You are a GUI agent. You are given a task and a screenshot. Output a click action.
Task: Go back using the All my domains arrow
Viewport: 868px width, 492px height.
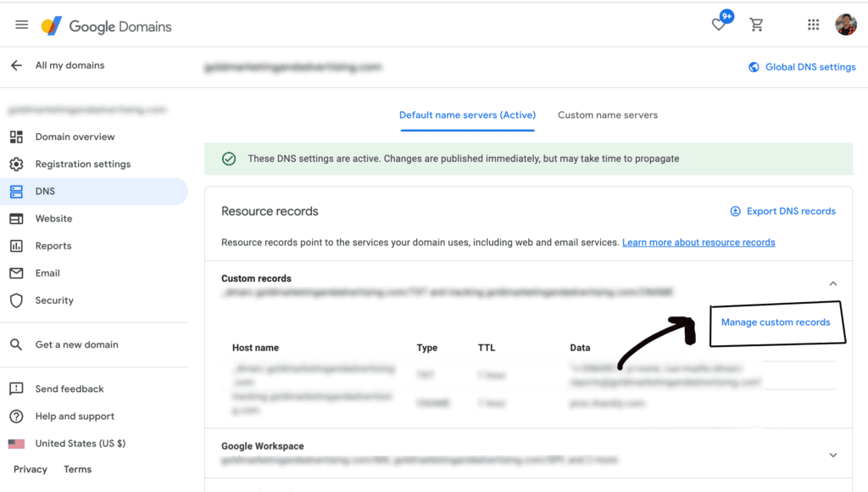tap(17, 65)
